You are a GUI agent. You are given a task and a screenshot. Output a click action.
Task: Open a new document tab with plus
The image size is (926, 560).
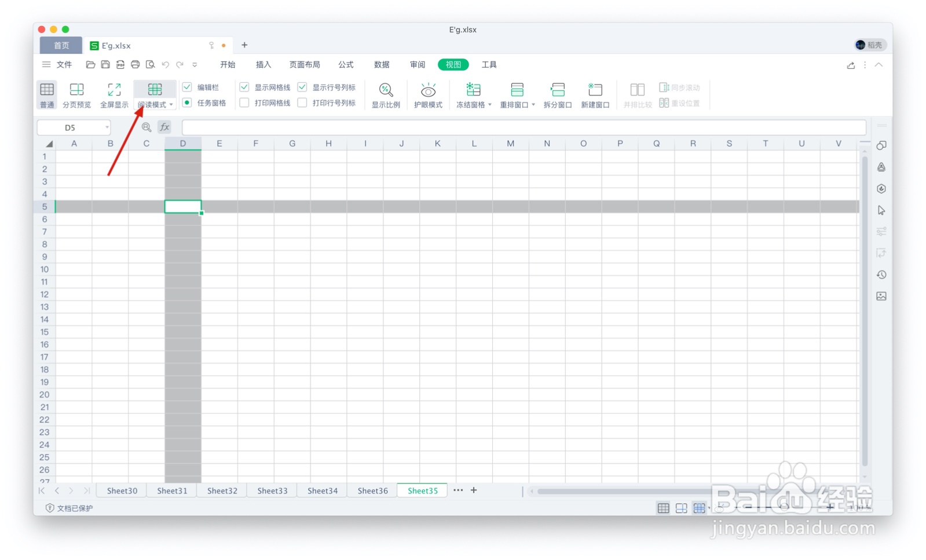[x=244, y=45]
